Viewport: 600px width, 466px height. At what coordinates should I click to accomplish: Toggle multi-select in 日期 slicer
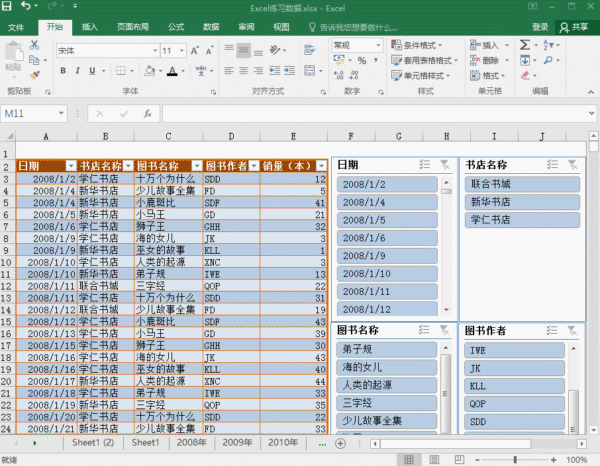pyautogui.click(x=424, y=165)
